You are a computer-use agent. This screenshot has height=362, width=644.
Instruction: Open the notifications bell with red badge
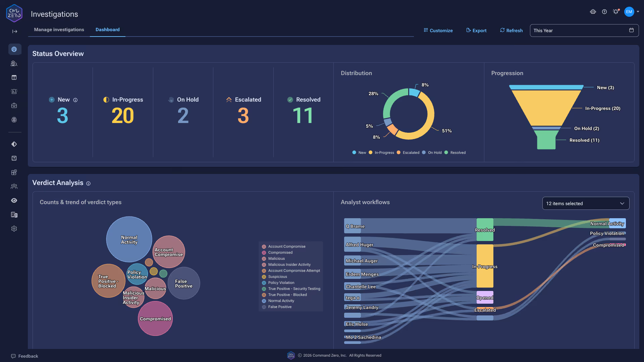click(615, 11)
